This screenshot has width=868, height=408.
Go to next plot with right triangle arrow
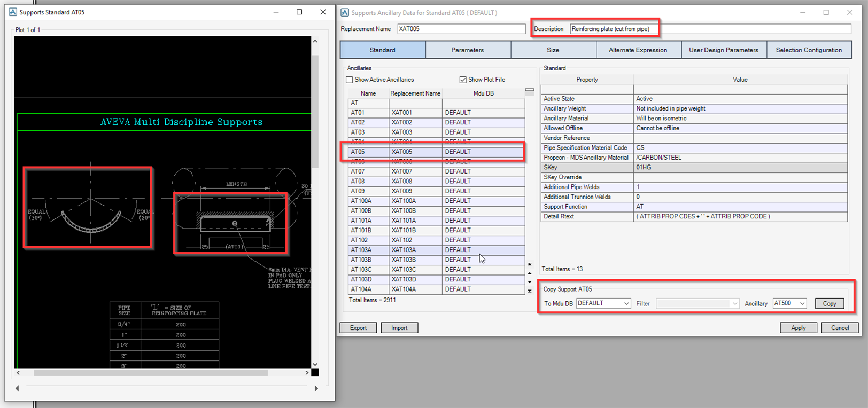coord(316,388)
